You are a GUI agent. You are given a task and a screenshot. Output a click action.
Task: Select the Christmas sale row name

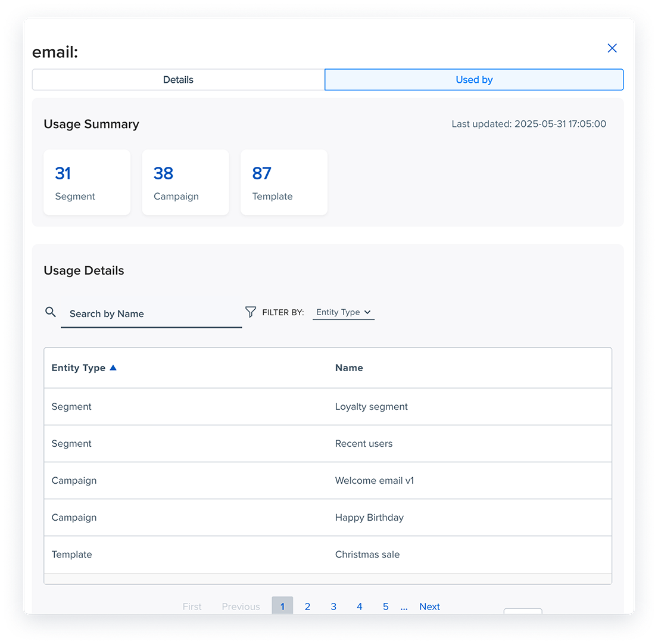coord(367,555)
